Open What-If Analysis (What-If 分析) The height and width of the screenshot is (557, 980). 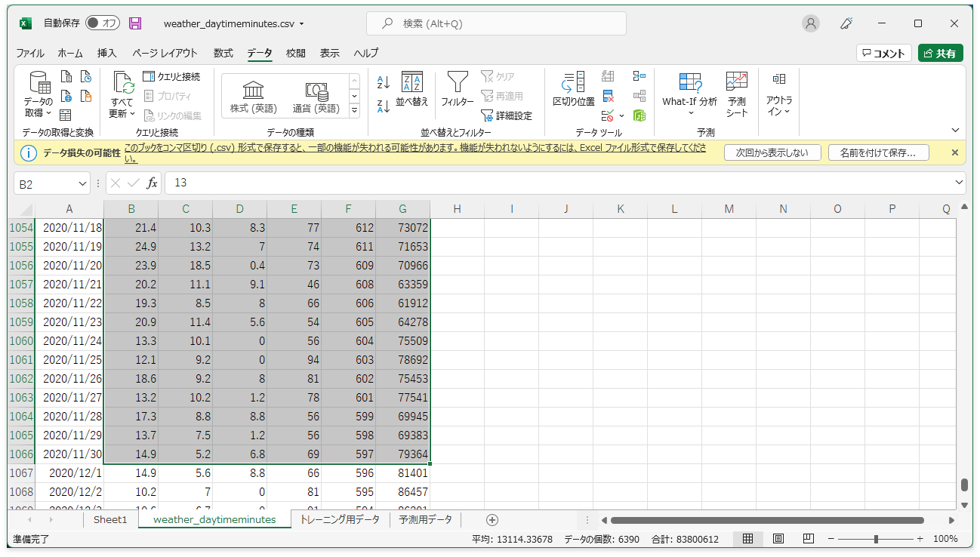tap(690, 94)
